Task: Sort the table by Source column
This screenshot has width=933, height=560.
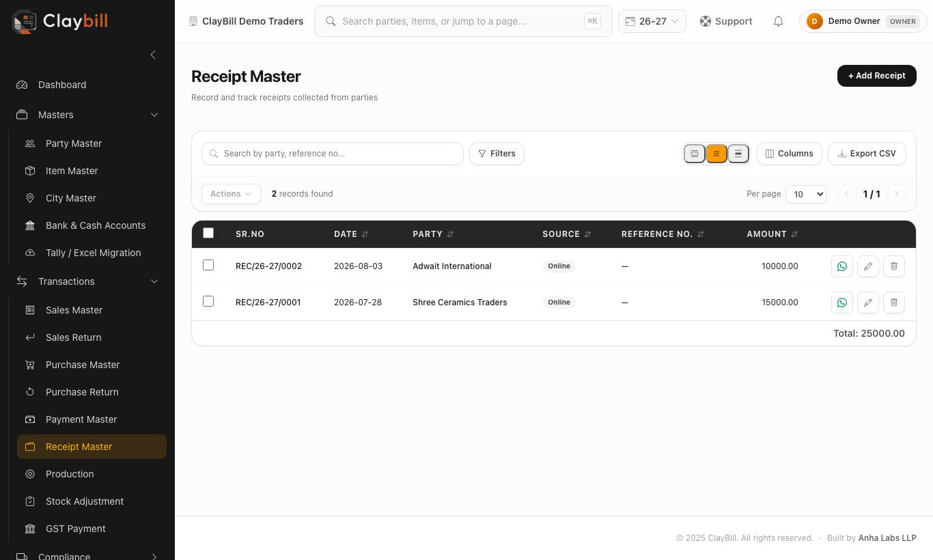Action: [x=567, y=234]
